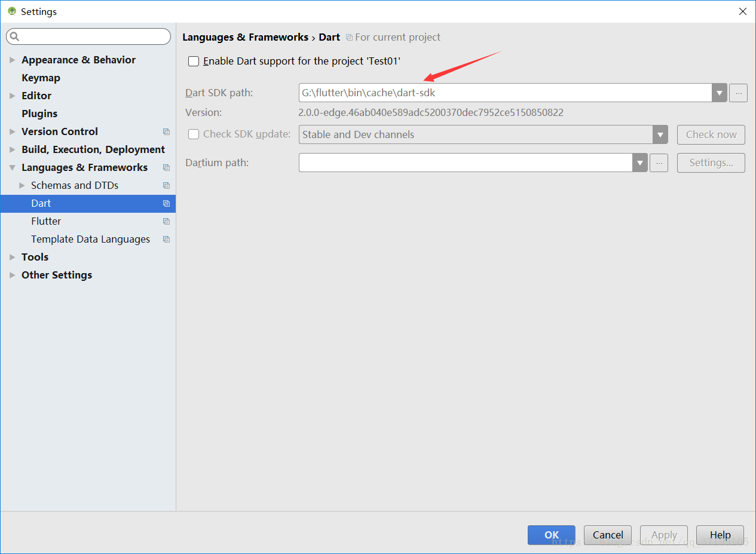Select the Flutter settings page
This screenshot has height=554, width=756.
click(46, 221)
